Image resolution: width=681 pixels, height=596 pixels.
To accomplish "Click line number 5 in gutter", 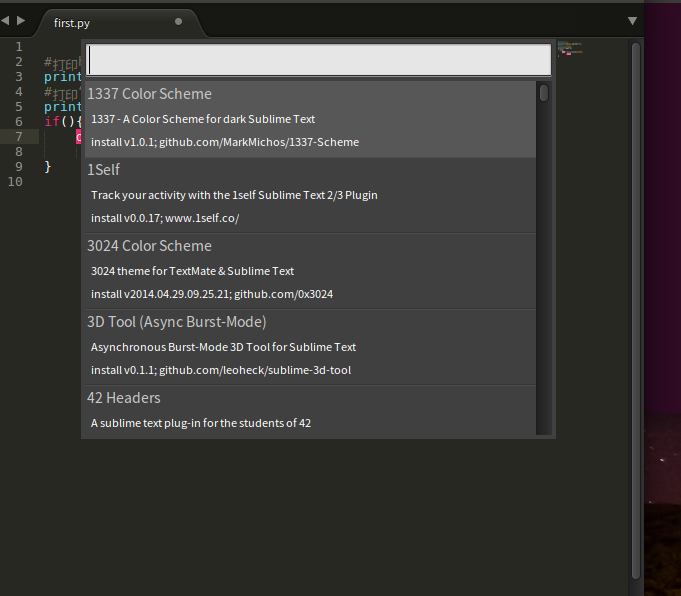I will 19,106.
